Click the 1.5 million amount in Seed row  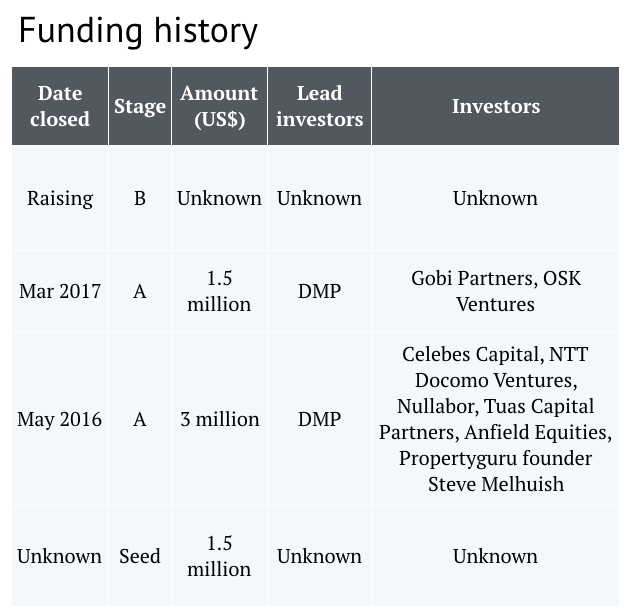219,556
